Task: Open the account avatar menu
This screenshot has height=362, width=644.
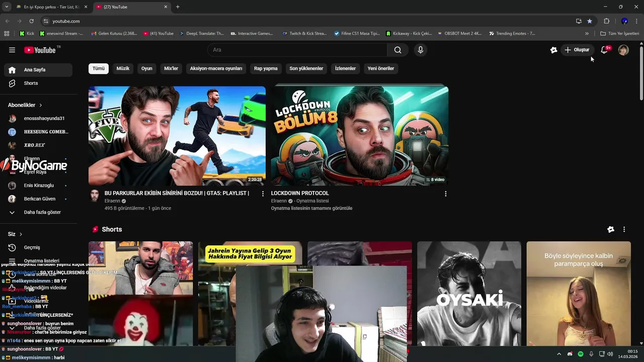Action: pos(623,50)
